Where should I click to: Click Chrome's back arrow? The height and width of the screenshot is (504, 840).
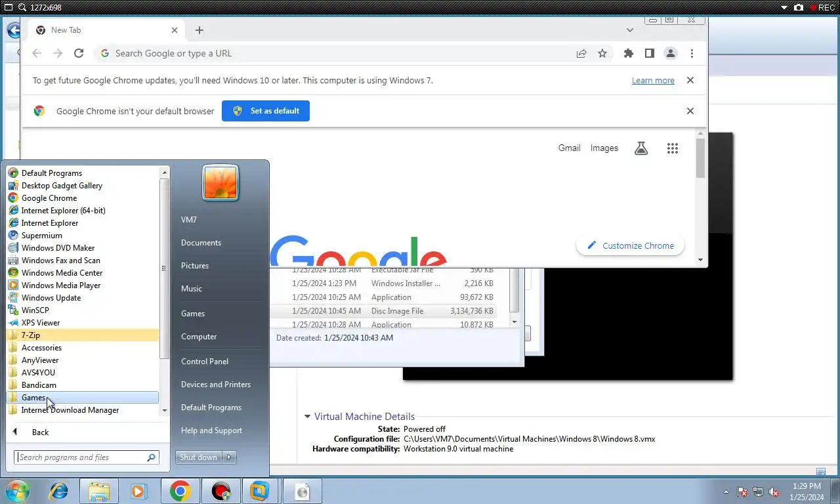(x=37, y=54)
